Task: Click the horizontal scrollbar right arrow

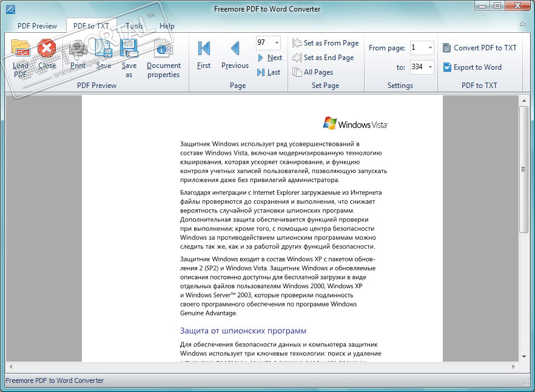Action: (514, 367)
